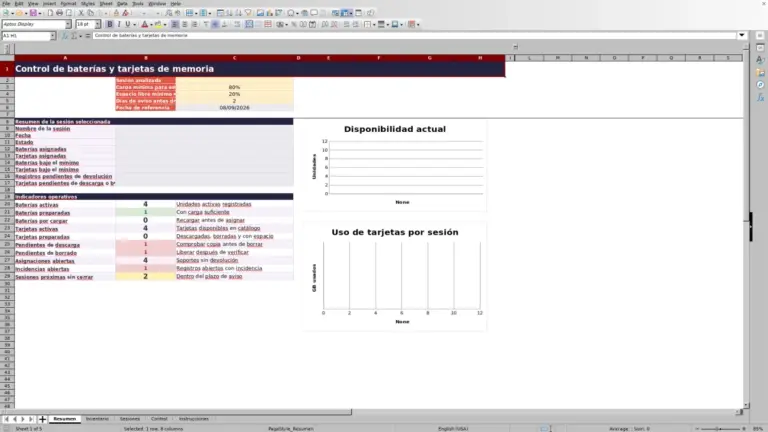Viewport: 768px width, 432px height.
Task: Open the Name Box dropdown arrow
Action: pyautogui.click(x=52, y=36)
